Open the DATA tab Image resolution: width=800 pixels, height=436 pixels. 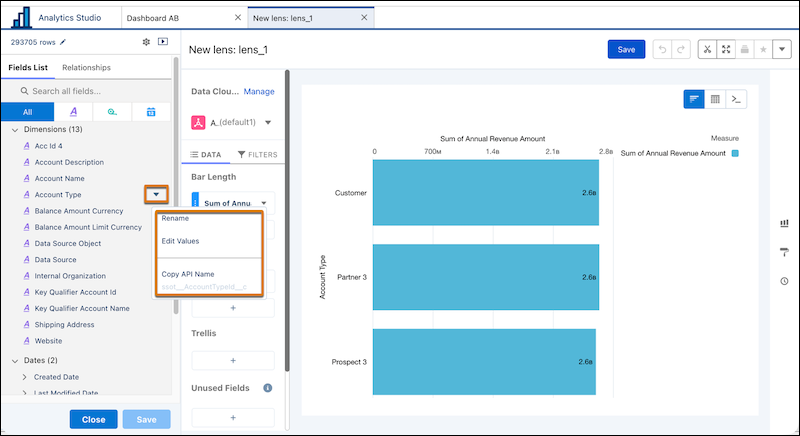[x=206, y=155]
